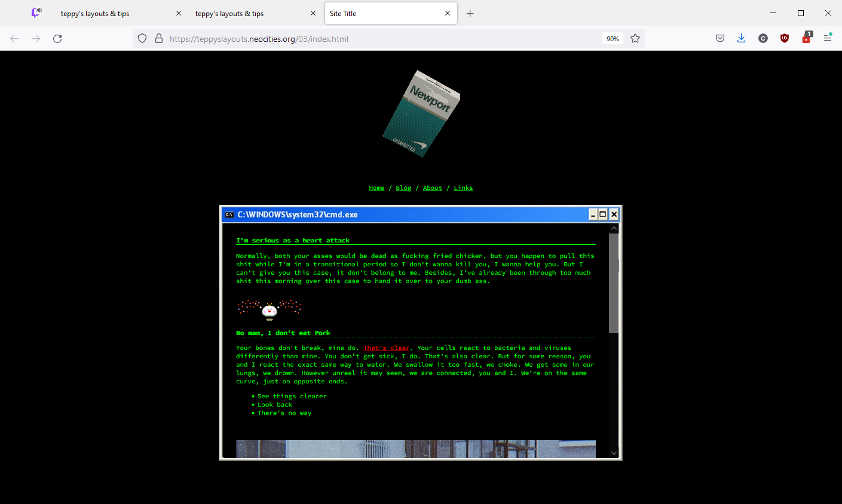The image size is (842, 504).
Task: Minimize the cmd.exe styled window
Action: click(x=593, y=214)
